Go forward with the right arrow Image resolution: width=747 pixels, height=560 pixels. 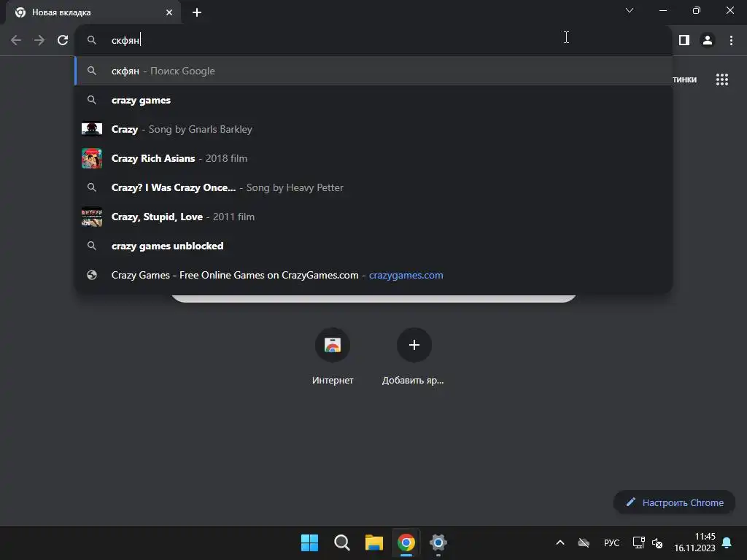[x=39, y=41]
